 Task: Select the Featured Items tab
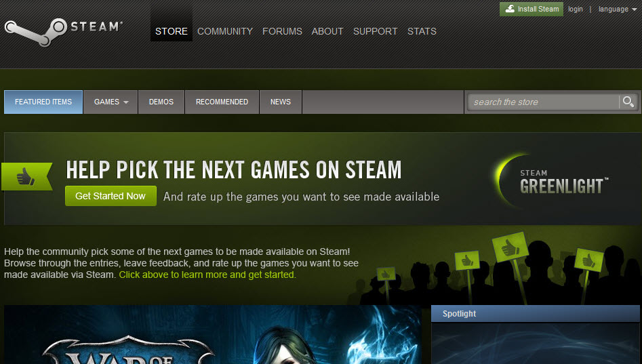[43, 102]
